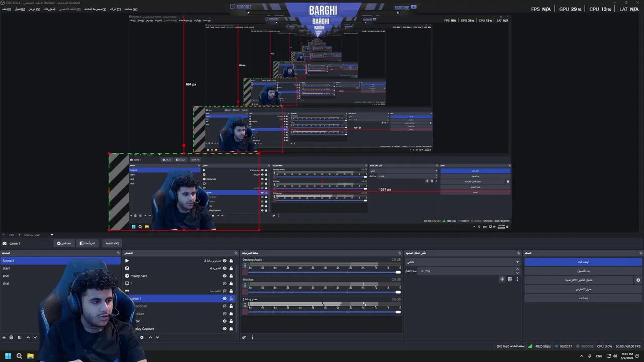
Task: Float the Audio Mixer dock corner icon
Action: (x=400, y=253)
